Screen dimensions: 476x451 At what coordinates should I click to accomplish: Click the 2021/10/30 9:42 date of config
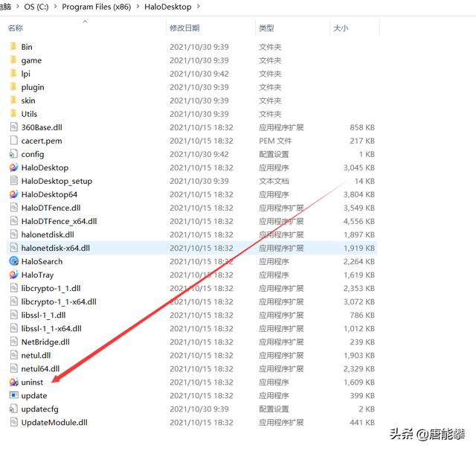[x=199, y=154]
